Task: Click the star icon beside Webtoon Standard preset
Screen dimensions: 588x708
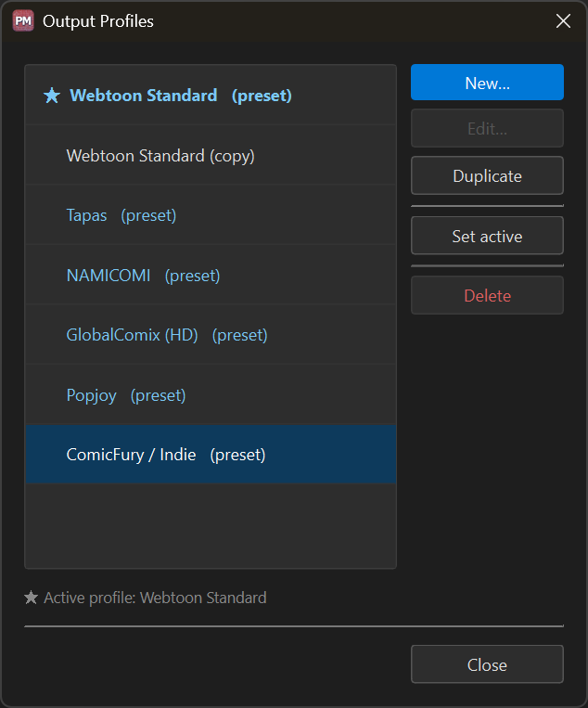Action: pos(52,96)
